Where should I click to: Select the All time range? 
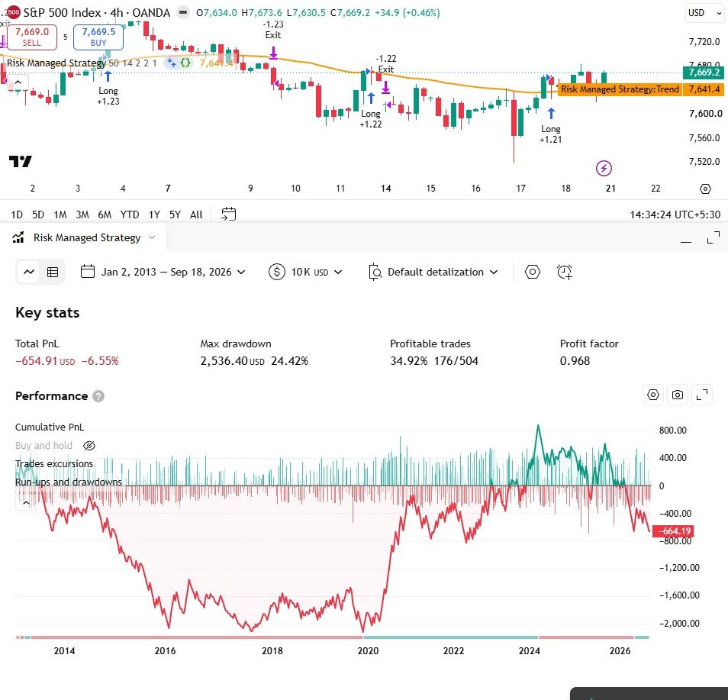pyautogui.click(x=196, y=215)
